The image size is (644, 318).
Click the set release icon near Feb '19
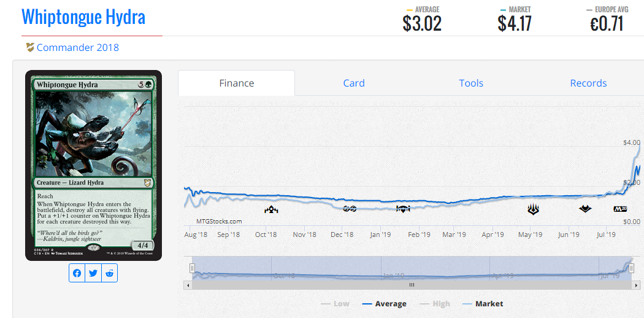point(403,209)
